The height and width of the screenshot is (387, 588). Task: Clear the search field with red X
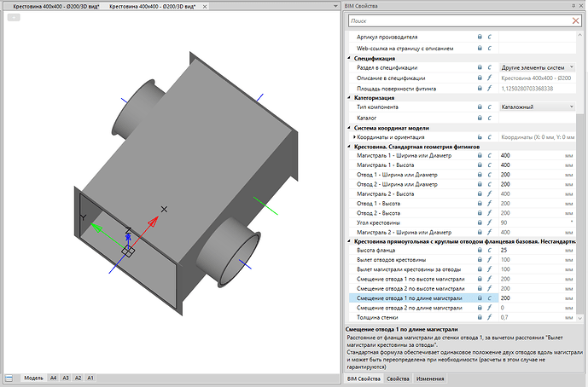click(575, 21)
